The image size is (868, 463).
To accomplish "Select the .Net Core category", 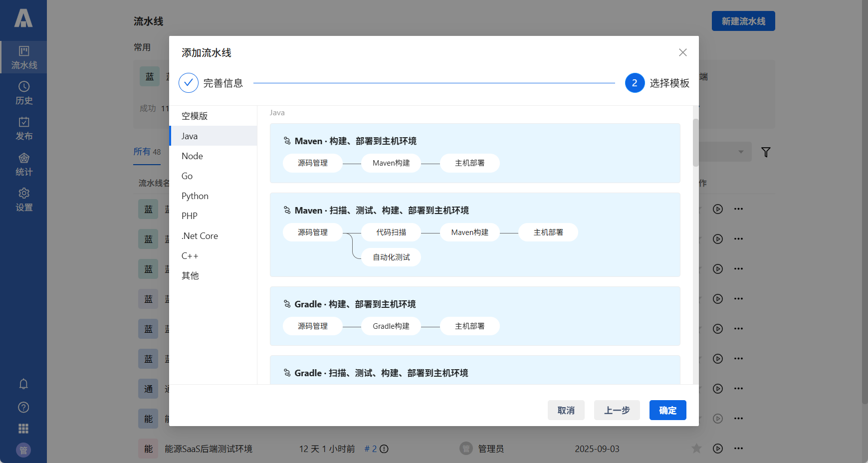I will tap(200, 235).
